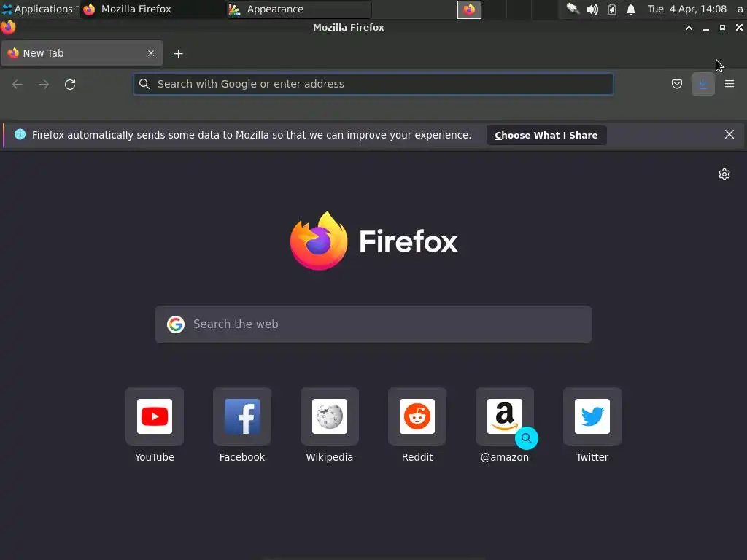Click the Google logo in search box
This screenshot has width=747, height=560.
[x=176, y=324]
